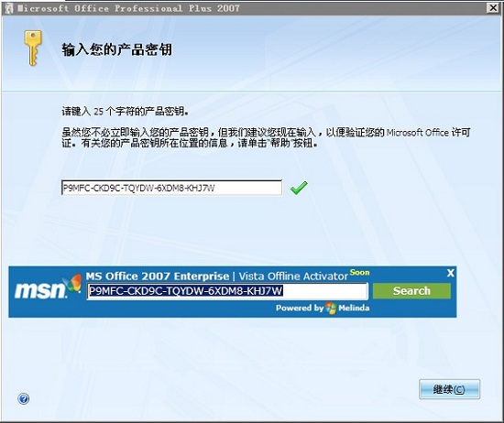Viewport: 504px width, 423px height.
Task: Click the blue help question mark icon
Action: pos(24,398)
